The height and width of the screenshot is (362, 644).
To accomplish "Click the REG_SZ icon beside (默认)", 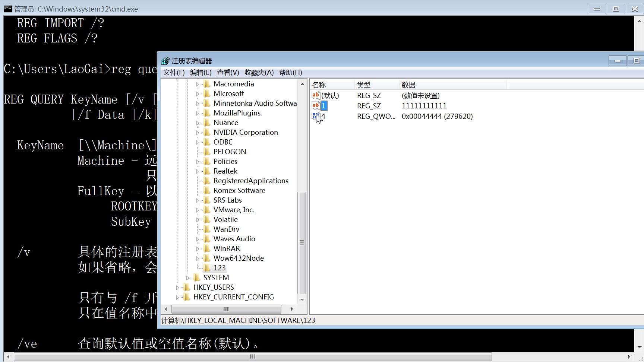I will (x=315, y=95).
